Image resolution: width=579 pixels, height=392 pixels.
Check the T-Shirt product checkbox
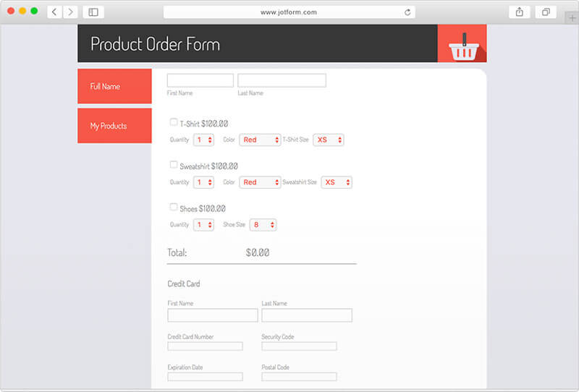coord(174,122)
